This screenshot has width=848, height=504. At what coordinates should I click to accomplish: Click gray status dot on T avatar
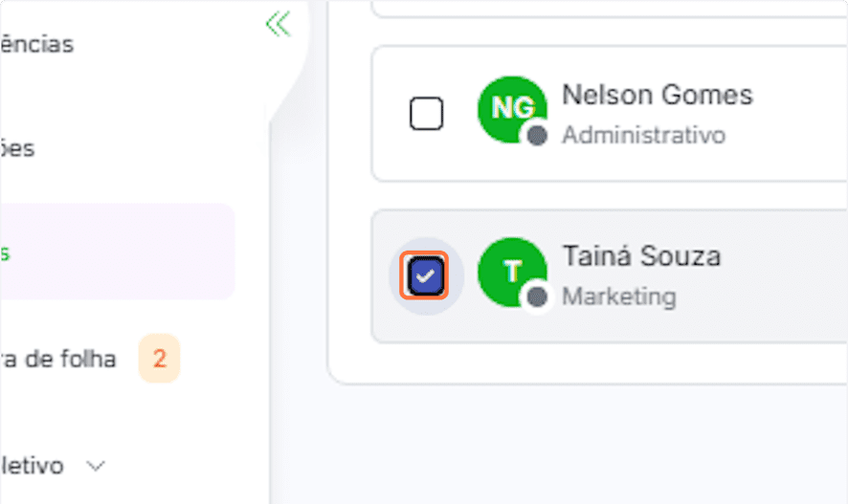[x=537, y=296]
